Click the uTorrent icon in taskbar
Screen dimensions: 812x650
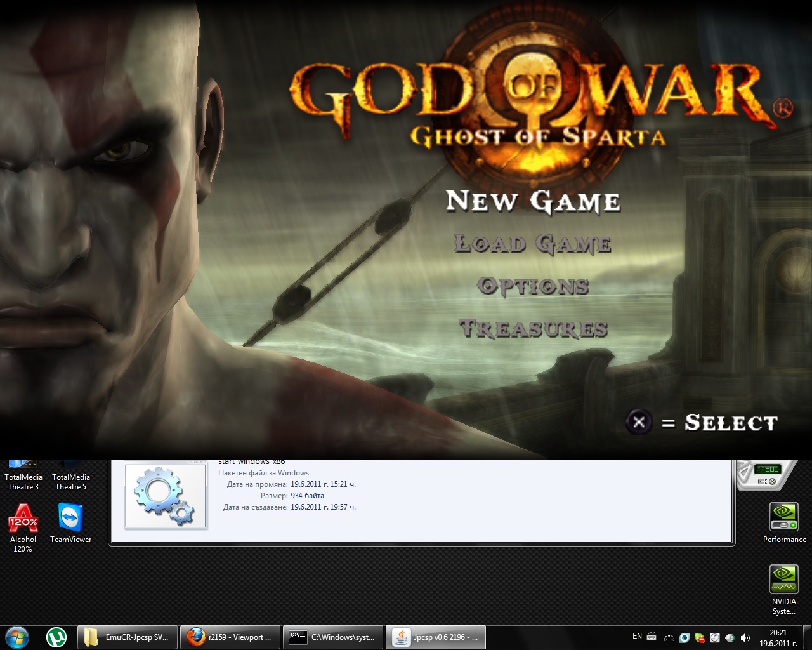(56, 637)
